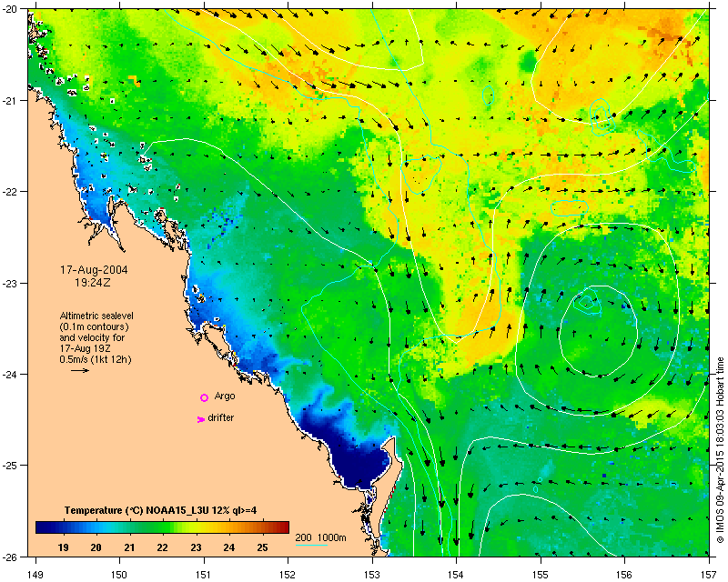Click the cyan 200m contour sample line
The image size is (728, 582).
point(311,545)
